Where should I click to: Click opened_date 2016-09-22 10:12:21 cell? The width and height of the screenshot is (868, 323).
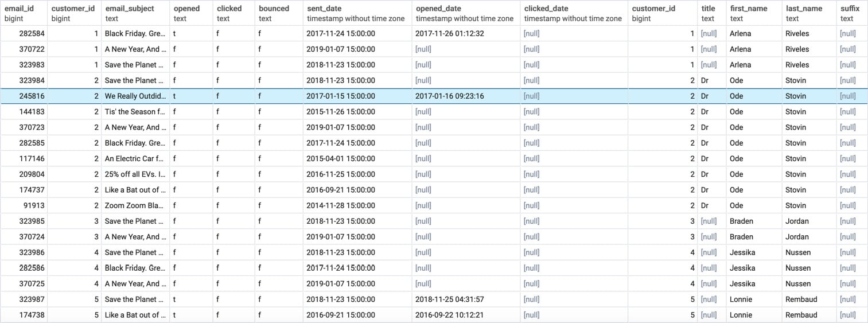(466, 315)
